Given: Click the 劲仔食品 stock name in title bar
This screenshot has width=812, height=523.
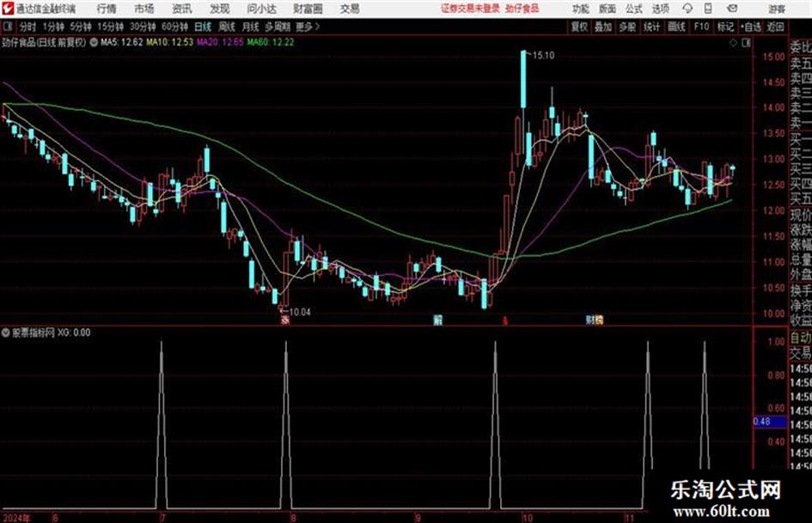Looking at the screenshot, I should [522, 9].
